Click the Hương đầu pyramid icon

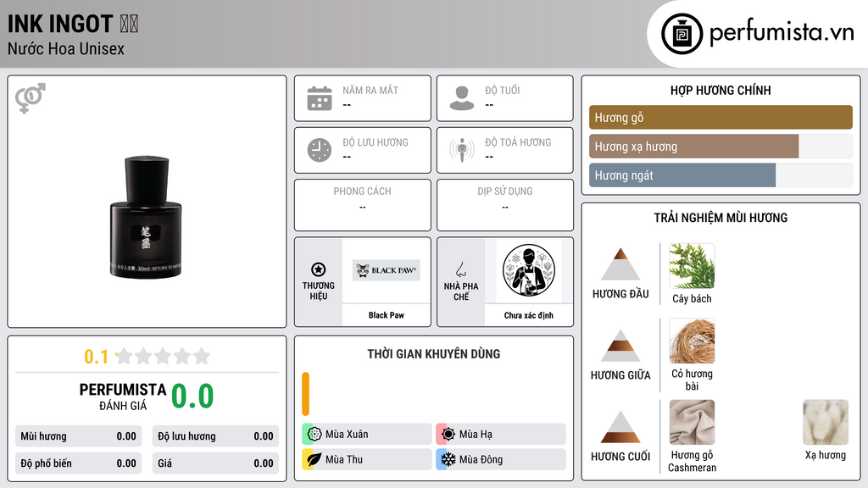click(620, 264)
